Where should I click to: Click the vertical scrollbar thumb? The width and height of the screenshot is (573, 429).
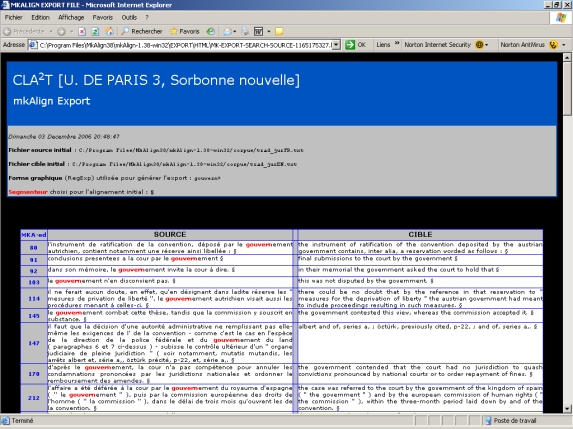[567, 88]
